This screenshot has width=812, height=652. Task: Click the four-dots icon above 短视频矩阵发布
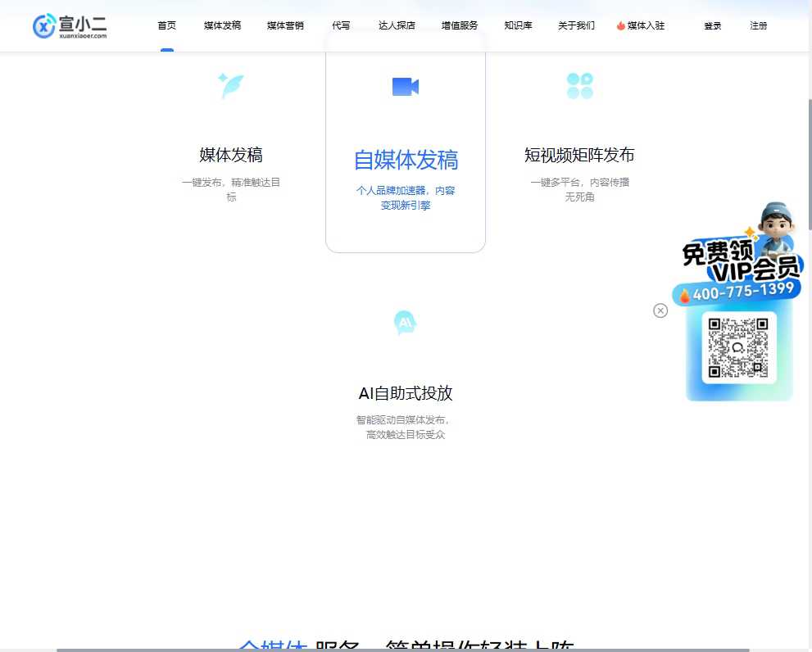click(580, 84)
